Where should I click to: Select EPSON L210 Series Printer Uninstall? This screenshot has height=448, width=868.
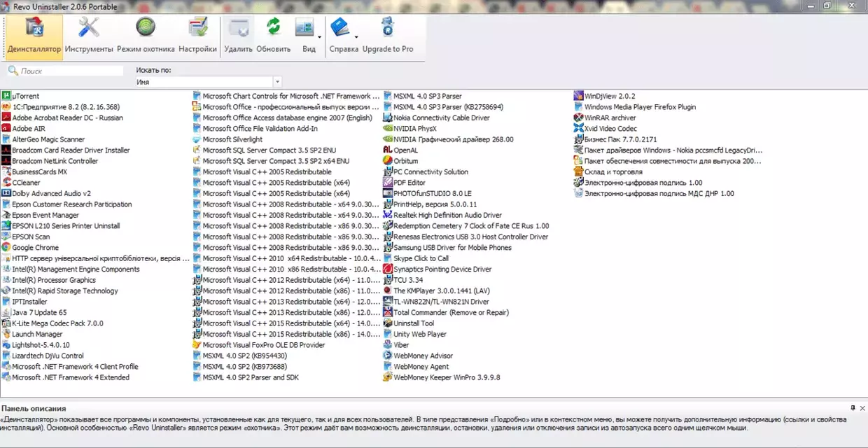[61, 226]
